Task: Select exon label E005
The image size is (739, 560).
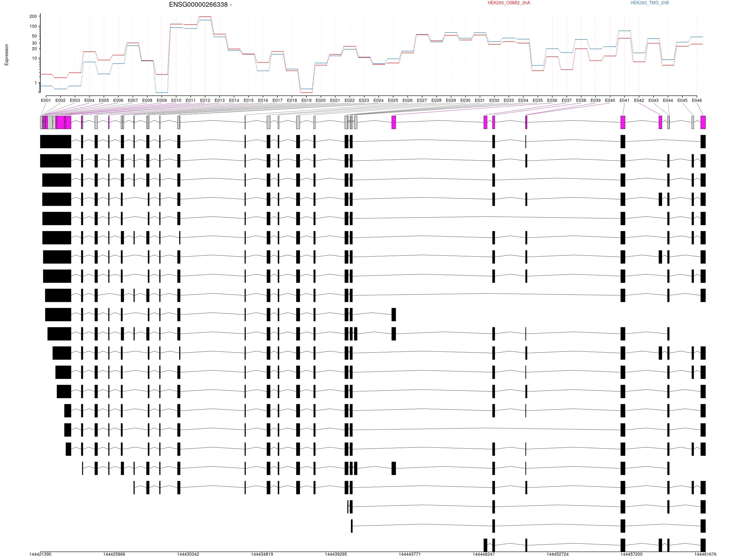Action: [x=104, y=100]
